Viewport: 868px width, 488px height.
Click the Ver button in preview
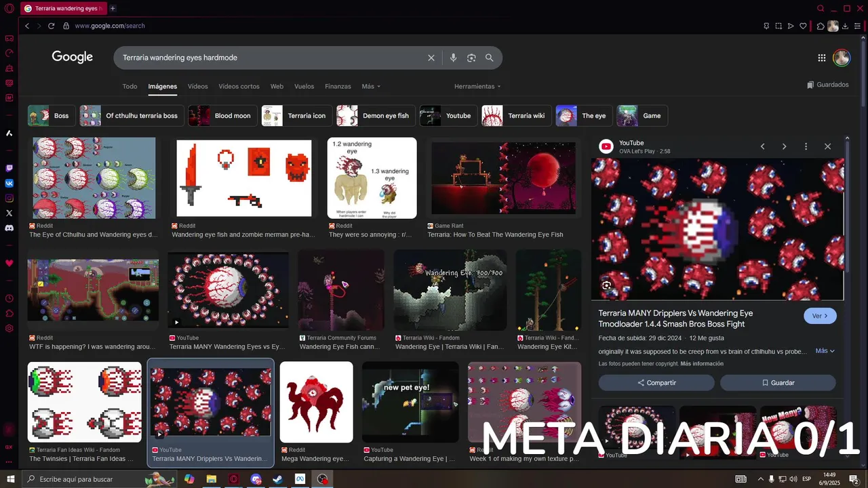click(x=820, y=316)
